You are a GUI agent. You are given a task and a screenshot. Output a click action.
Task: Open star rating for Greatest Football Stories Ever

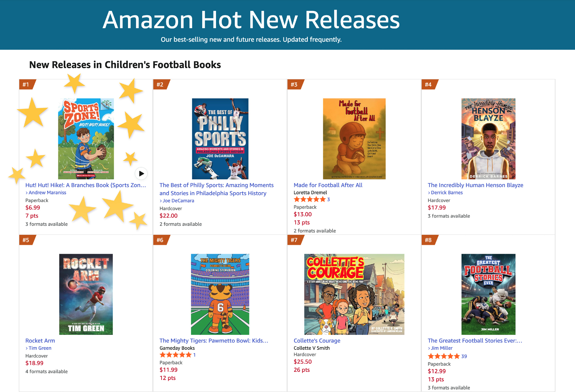tap(444, 356)
